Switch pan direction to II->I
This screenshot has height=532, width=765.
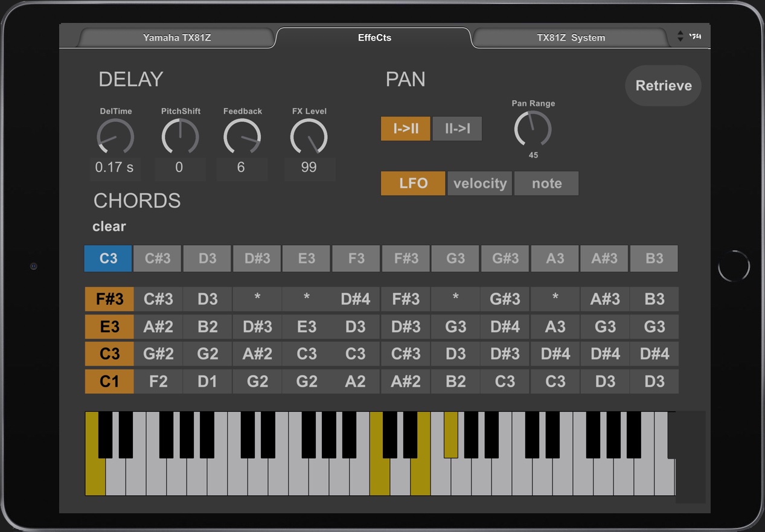point(457,129)
